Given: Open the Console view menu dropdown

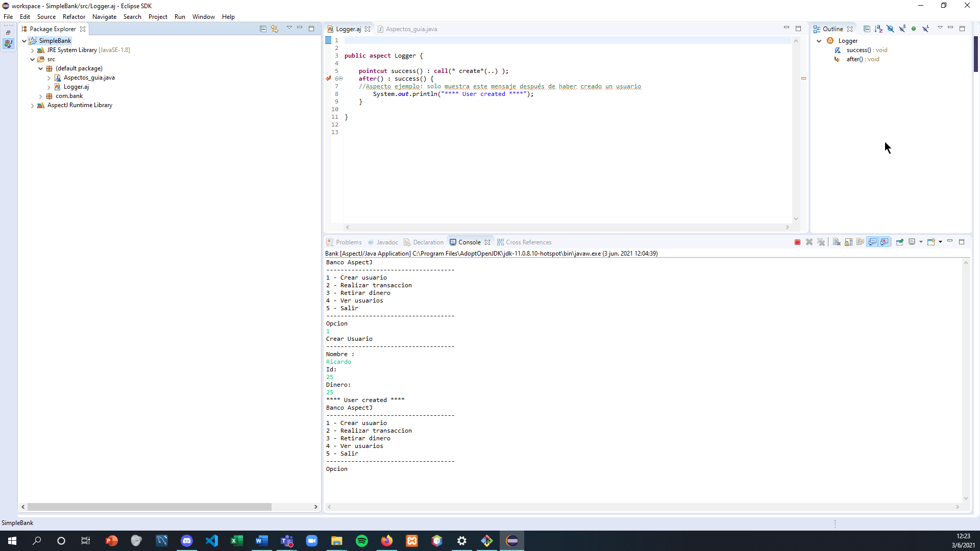Looking at the screenshot, I should pyautogui.click(x=941, y=242).
